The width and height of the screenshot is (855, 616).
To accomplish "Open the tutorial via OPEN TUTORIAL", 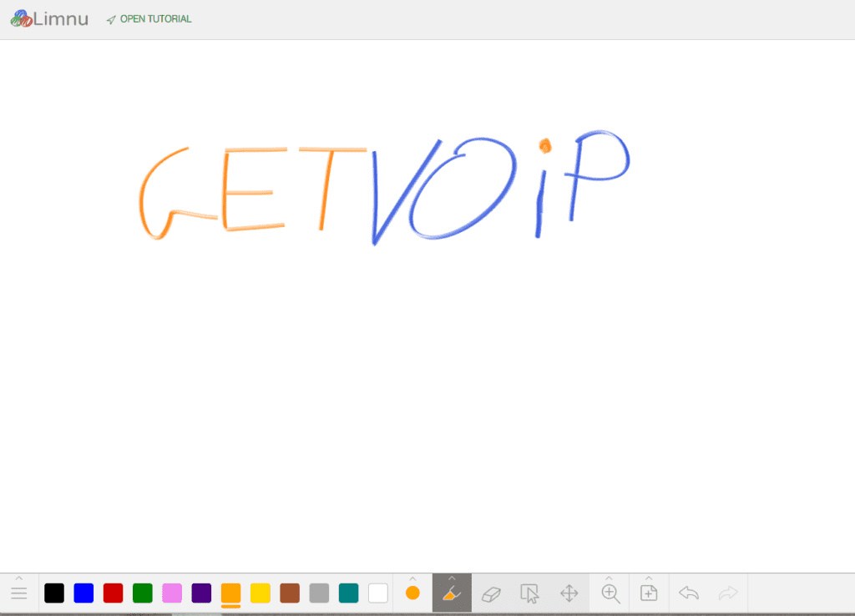I will (x=149, y=18).
